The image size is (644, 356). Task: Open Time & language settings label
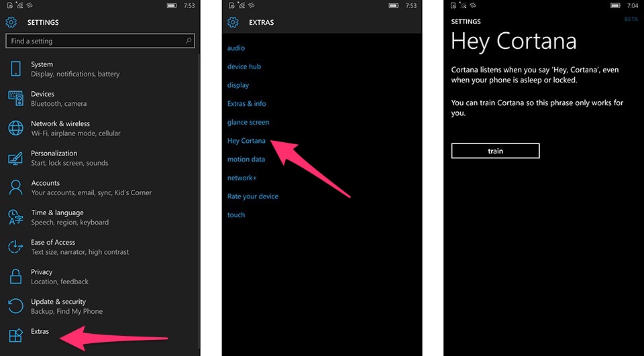click(57, 213)
